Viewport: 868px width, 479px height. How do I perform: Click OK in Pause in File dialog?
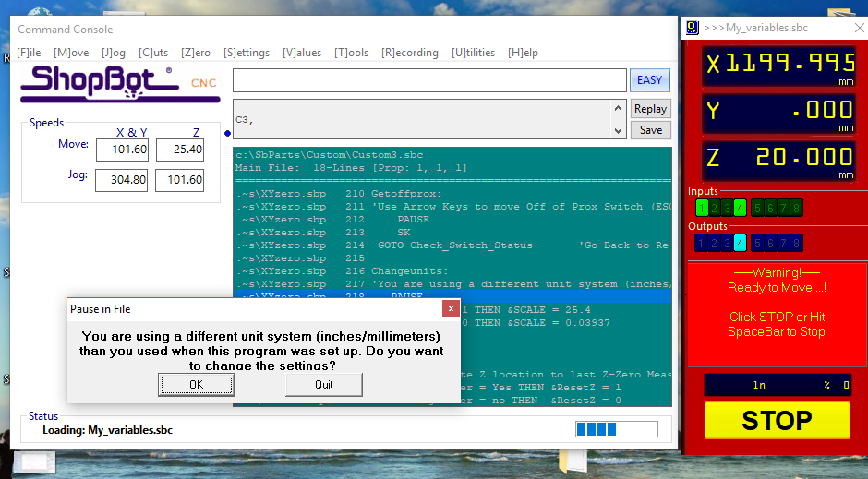pos(197,385)
